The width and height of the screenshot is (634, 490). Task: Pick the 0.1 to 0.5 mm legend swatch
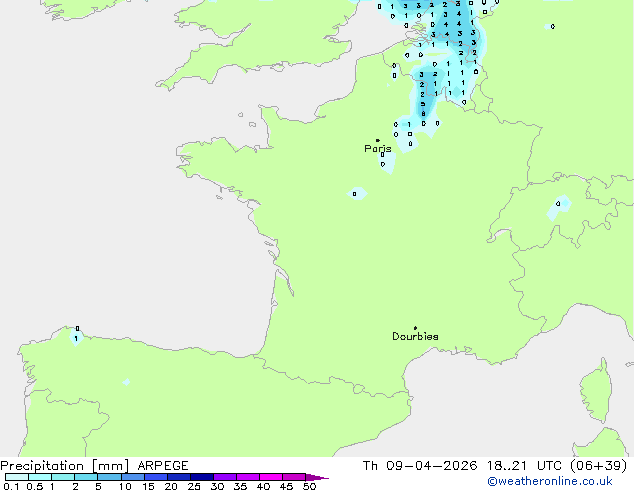click(x=16, y=477)
